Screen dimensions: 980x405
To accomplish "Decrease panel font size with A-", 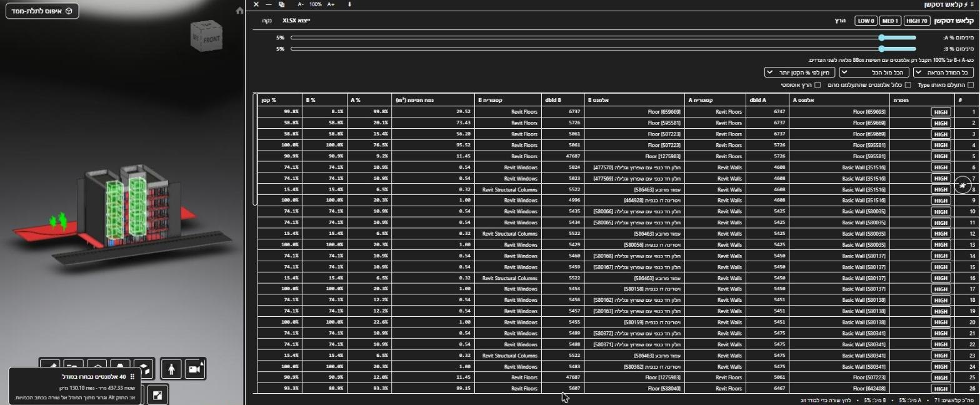I will pos(301,4).
